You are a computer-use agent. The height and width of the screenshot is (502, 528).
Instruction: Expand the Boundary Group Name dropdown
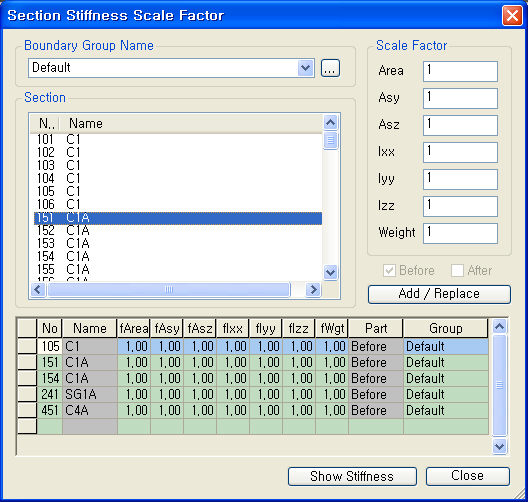click(x=306, y=68)
